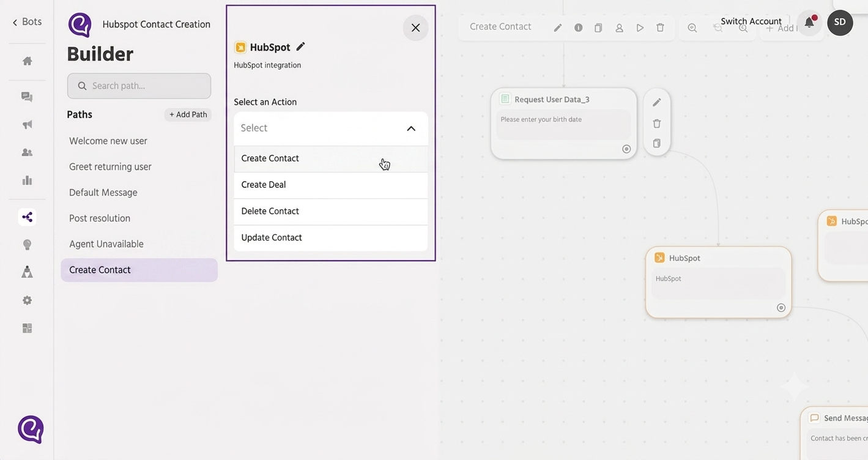Image resolution: width=868 pixels, height=460 pixels.
Task: Open the megaphone campaigns icon in sidebar
Action: click(x=27, y=125)
